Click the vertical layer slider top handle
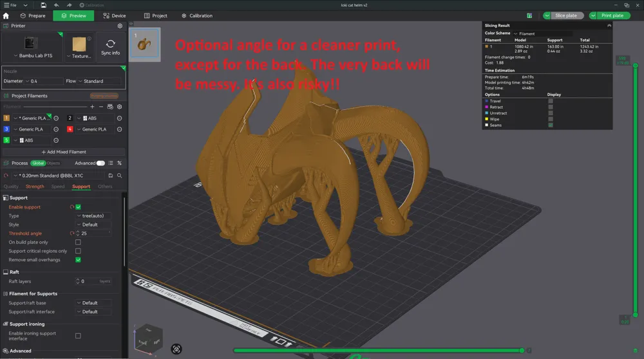 coord(636,65)
